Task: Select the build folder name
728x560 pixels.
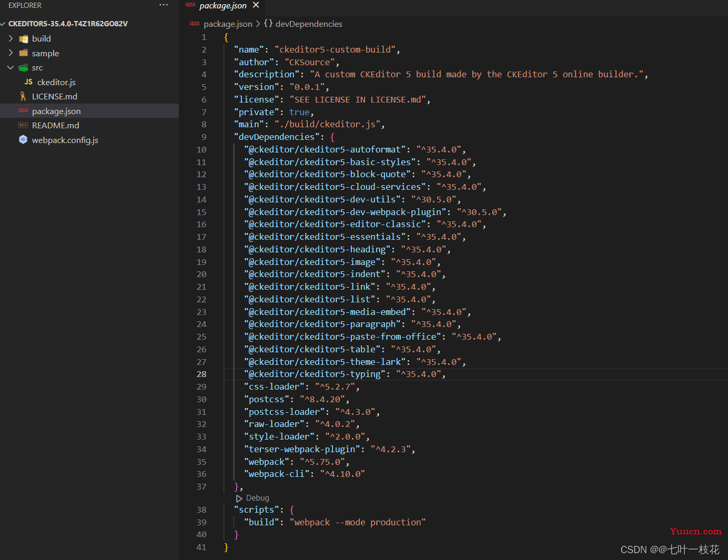Action: (42, 38)
